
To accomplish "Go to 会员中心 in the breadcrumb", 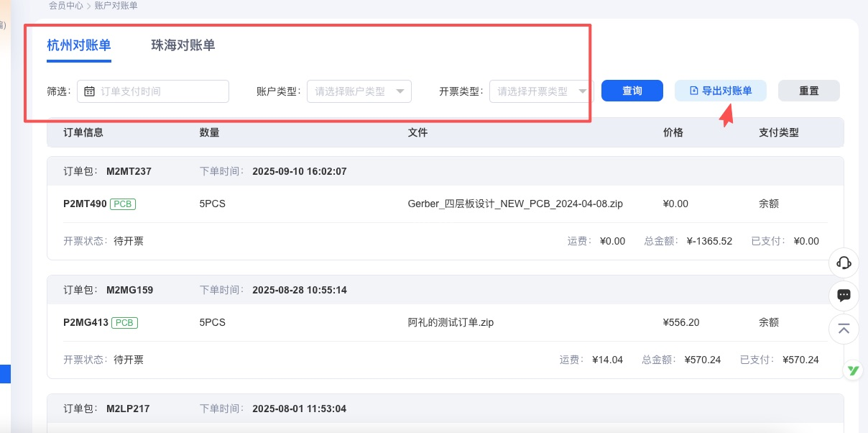I will tap(67, 6).
